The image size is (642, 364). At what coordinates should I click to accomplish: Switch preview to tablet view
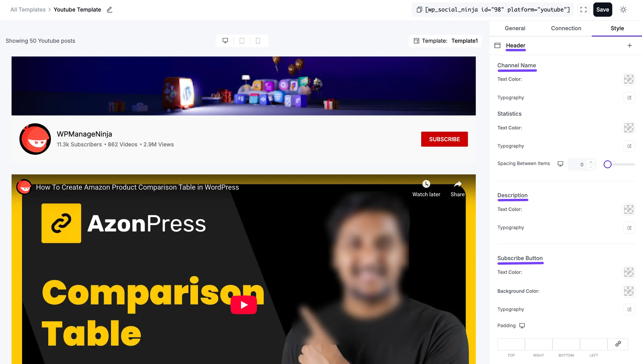(242, 41)
